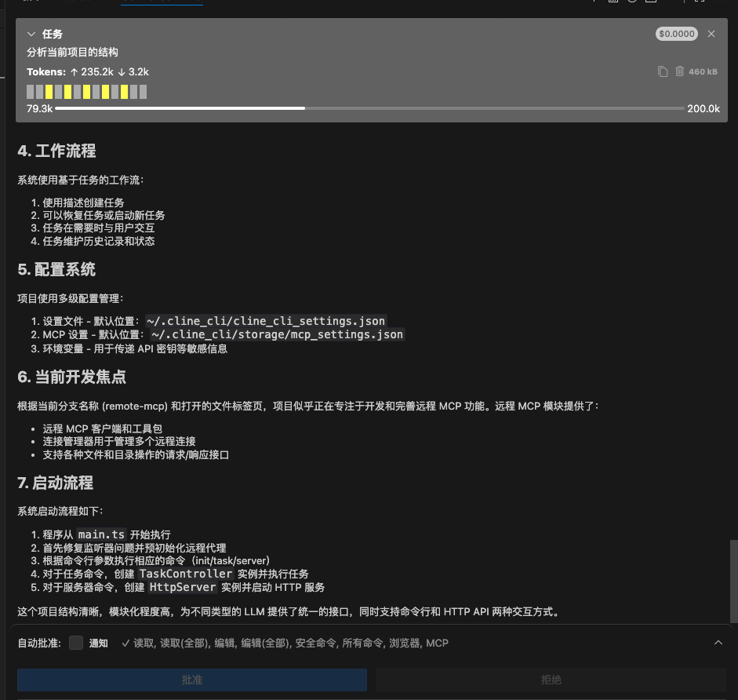Click the task title 分析当前项目的结构

pos(72,53)
